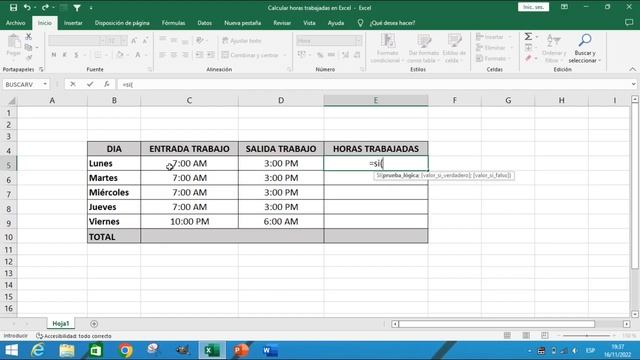Screen dimensions: 640x360
Task: Click prueba_lógica in the SI function tooltip
Action: [401, 175]
